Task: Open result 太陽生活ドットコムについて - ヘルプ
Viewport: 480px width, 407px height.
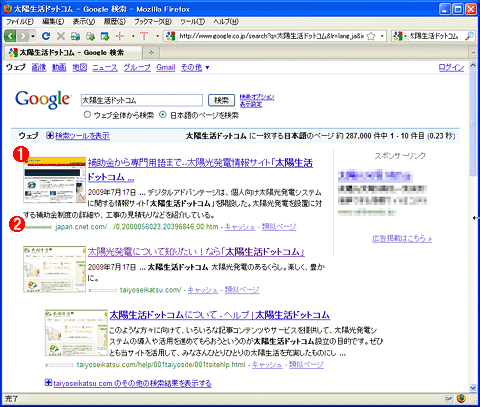Action: pyautogui.click(x=220, y=315)
